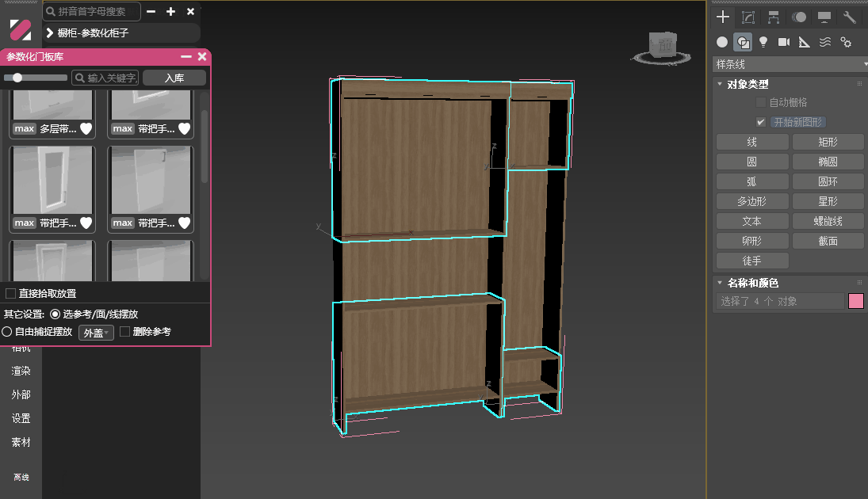Select the Lights bulb category icon
The height and width of the screenshot is (499, 868).
click(763, 42)
